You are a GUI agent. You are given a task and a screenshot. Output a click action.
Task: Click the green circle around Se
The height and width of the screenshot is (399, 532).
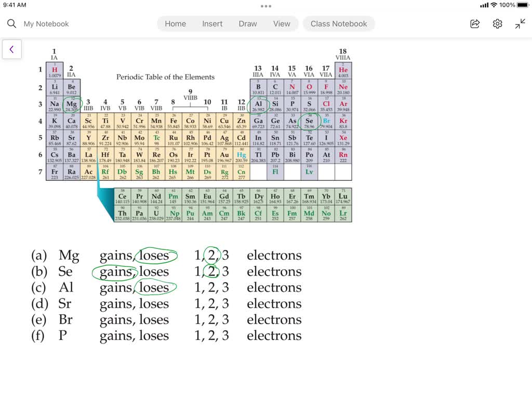pyautogui.click(x=309, y=121)
